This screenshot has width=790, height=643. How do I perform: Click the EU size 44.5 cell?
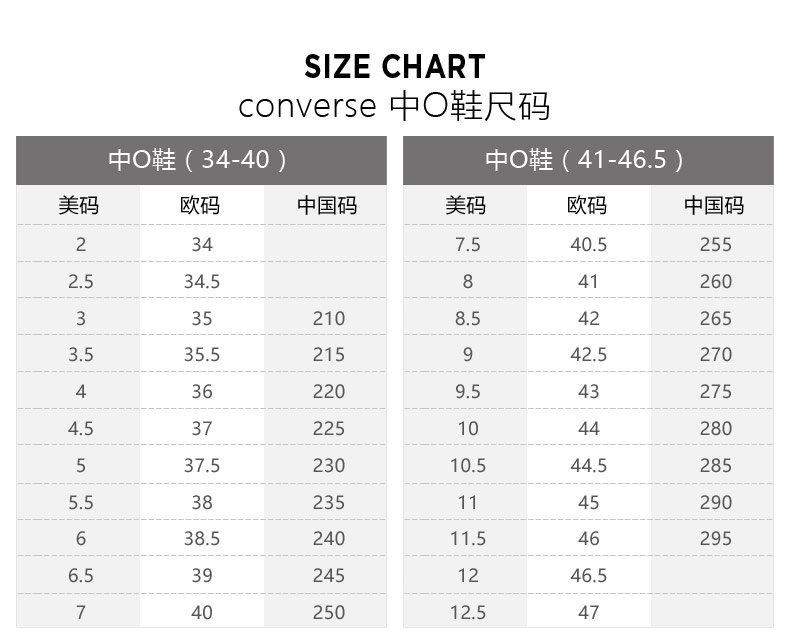(x=588, y=466)
